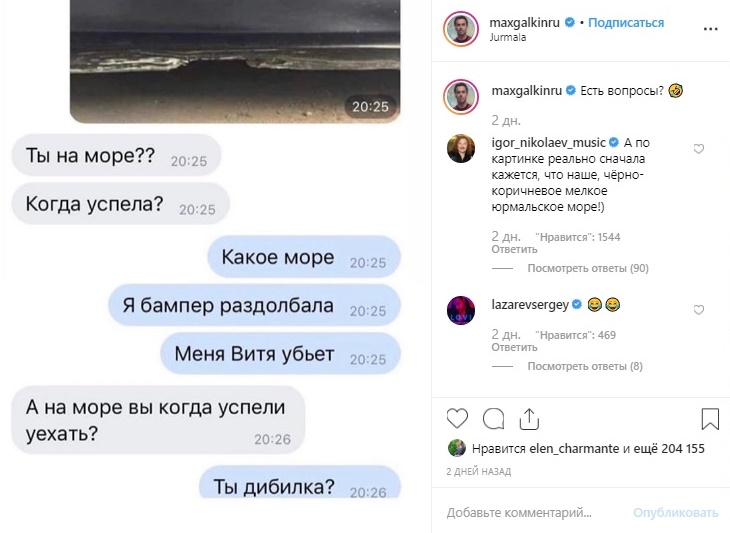Open three-dot post options menu
730x533 pixels.
point(710,29)
